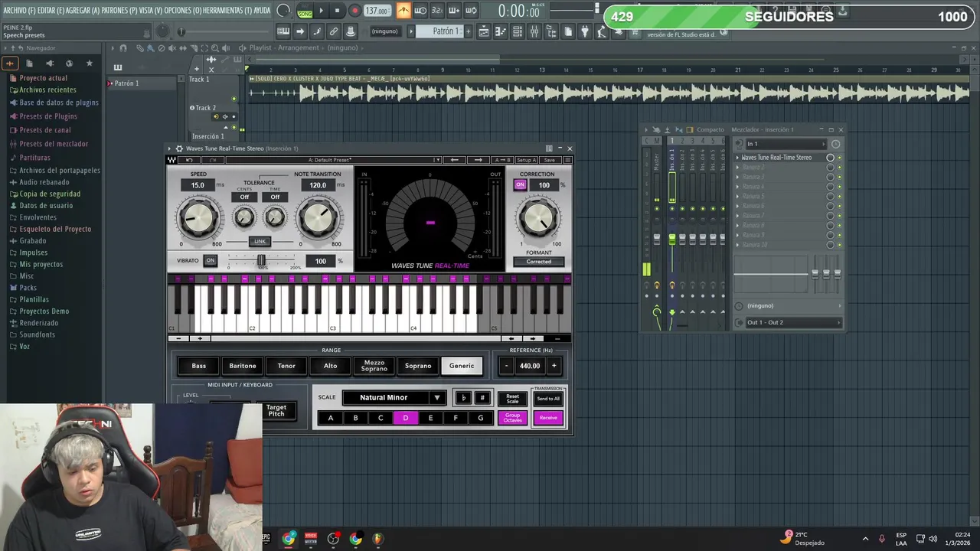This screenshot has height=551, width=980.
Task: Toggle Group Octaves button
Action: click(513, 418)
